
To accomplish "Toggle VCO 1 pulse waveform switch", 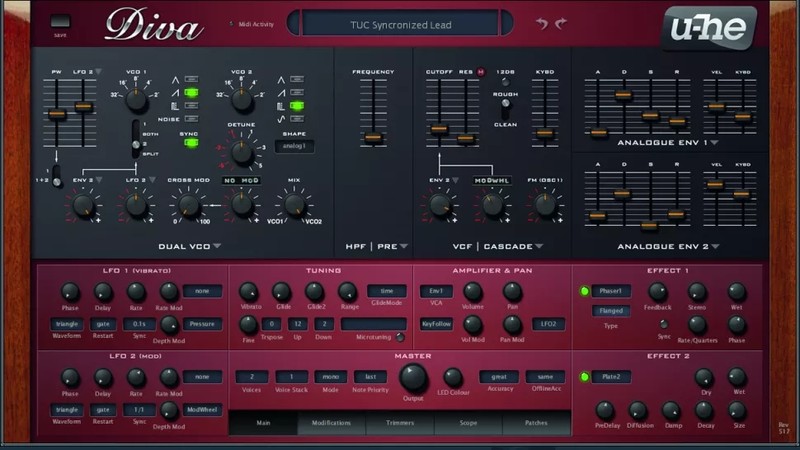I will [x=191, y=106].
